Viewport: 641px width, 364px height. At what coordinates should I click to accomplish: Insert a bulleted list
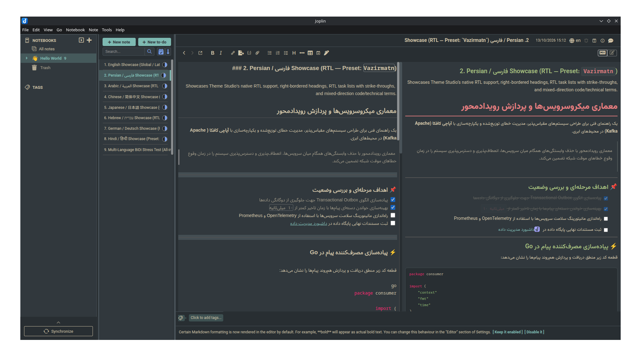pos(270,53)
